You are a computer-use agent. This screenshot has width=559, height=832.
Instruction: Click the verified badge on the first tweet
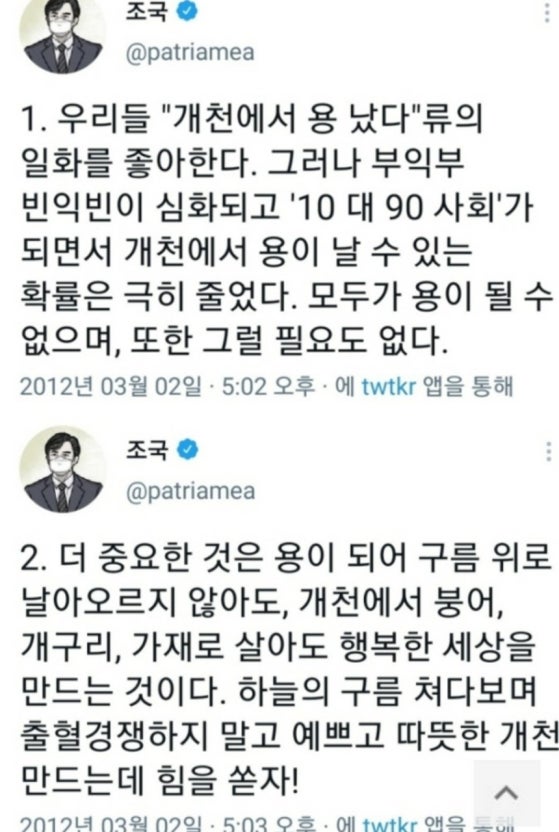pyautogui.click(x=187, y=11)
